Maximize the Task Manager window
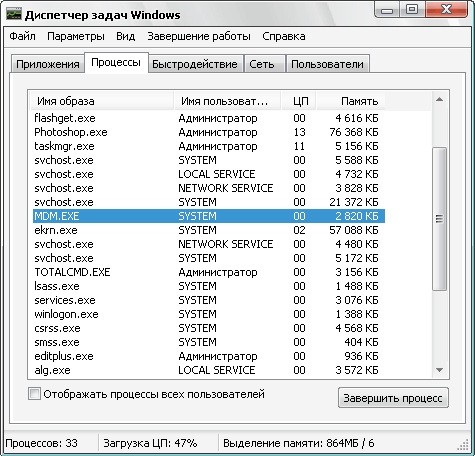This screenshot has width=475, height=456. pyautogui.click(x=412, y=9)
